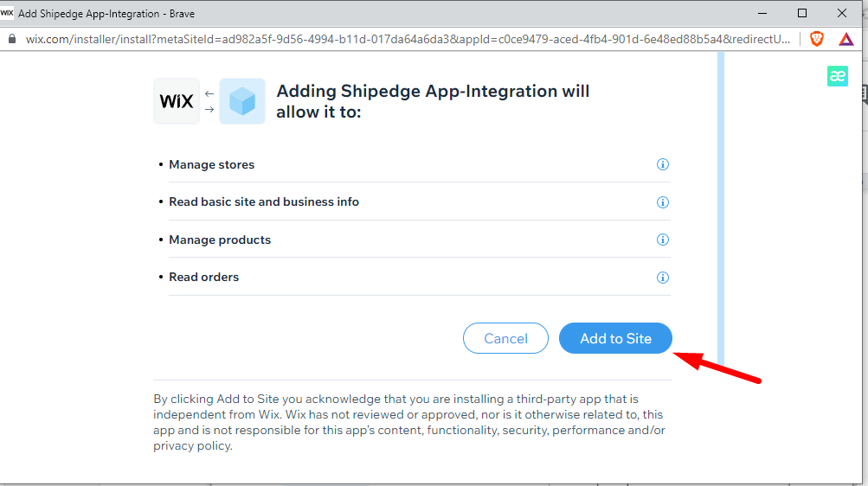
Task: Click the Read basic site and business info text
Action: pyautogui.click(x=264, y=202)
